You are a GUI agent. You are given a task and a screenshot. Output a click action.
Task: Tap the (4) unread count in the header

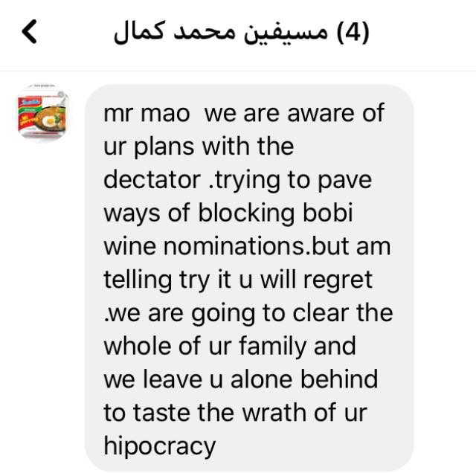[x=353, y=32]
